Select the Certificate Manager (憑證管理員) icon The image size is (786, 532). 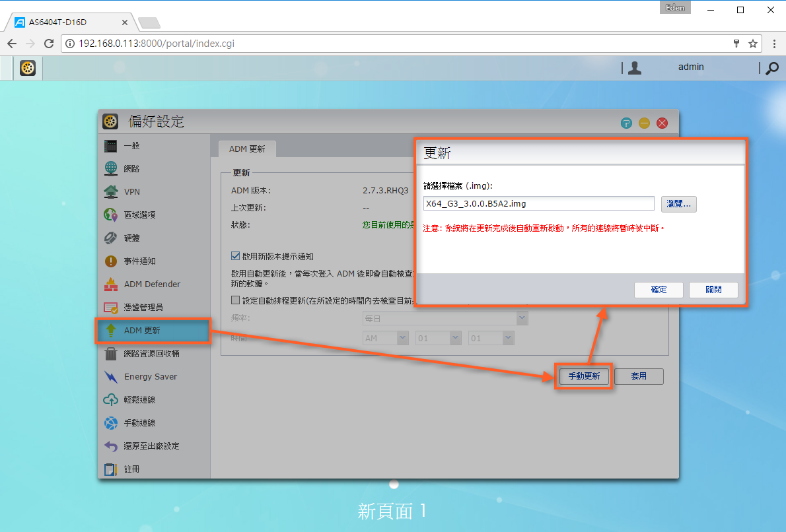(111, 308)
